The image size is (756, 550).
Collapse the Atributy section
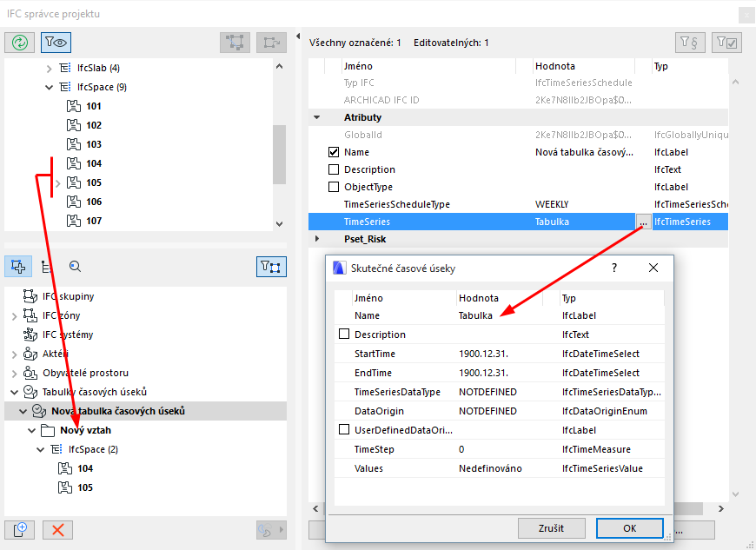click(x=317, y=117)
